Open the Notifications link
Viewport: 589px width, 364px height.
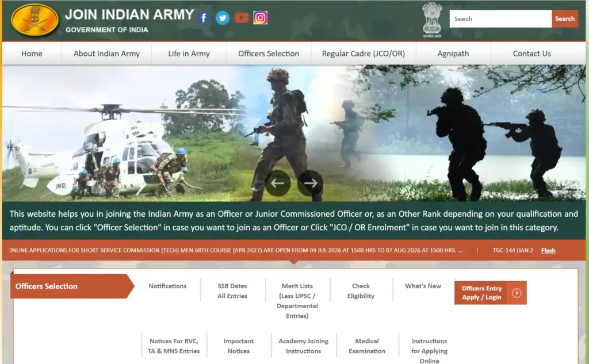coord(167,286)
